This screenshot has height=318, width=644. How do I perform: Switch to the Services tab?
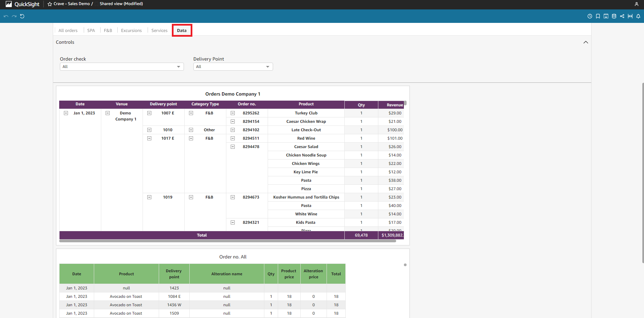click(x=159, y=30)
